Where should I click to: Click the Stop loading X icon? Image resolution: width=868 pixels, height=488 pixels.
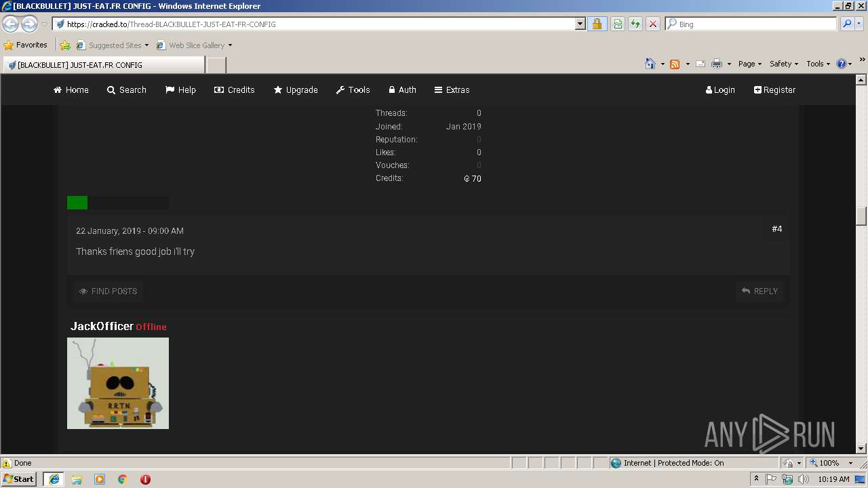point(653,24)
